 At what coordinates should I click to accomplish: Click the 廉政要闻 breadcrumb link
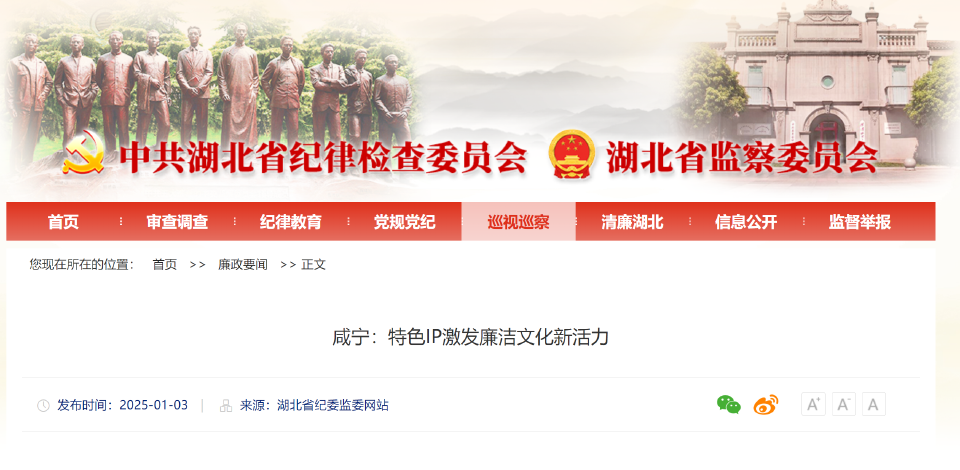click(243, 265)
